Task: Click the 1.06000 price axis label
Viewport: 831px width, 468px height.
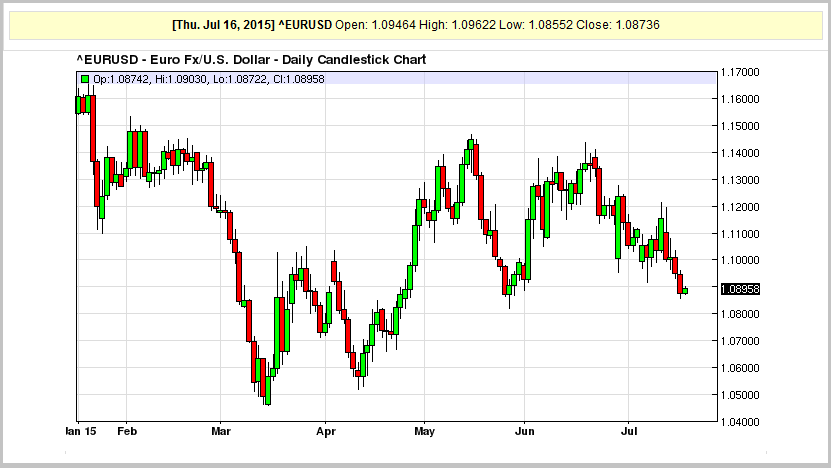Action: click(740, 368)
